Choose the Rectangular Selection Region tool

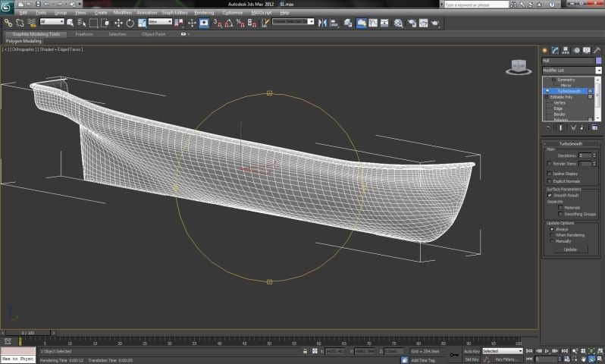93,24
